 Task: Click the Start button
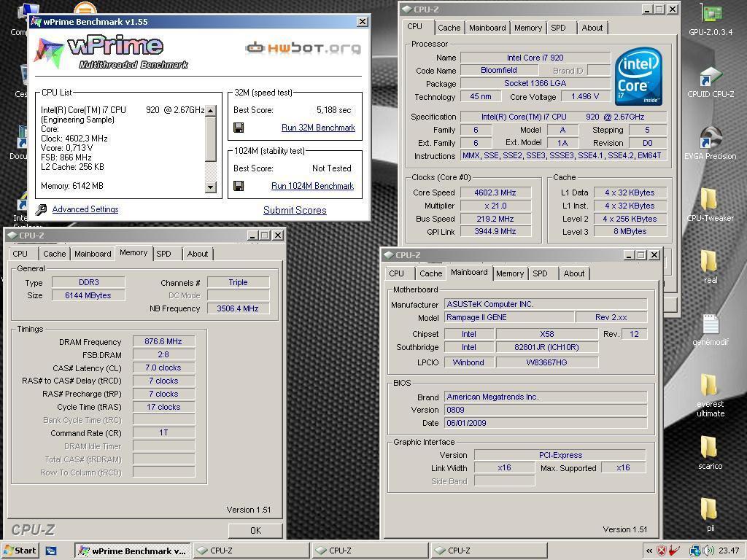(20, 551)
